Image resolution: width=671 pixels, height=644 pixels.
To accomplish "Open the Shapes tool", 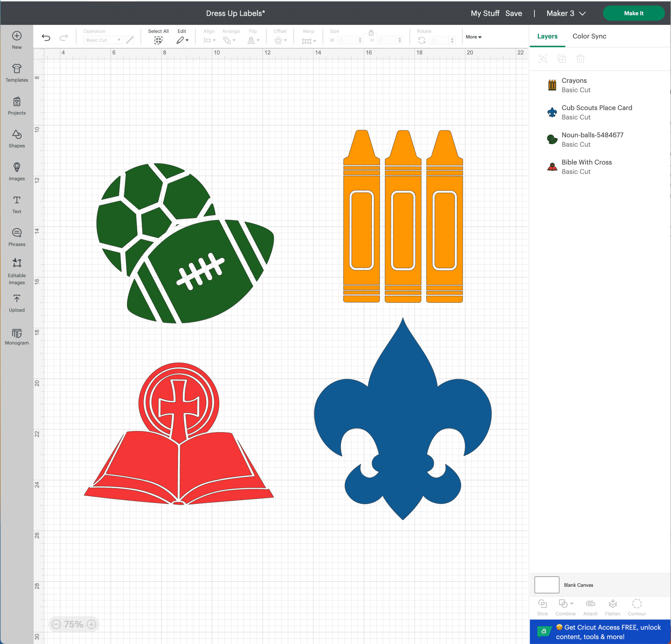I will click(16, 138).
